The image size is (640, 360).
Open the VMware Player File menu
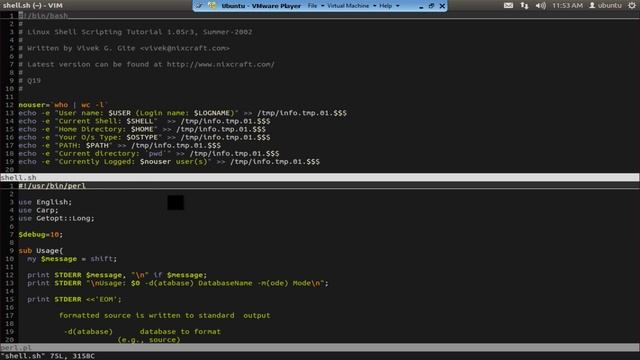(312, 6)
